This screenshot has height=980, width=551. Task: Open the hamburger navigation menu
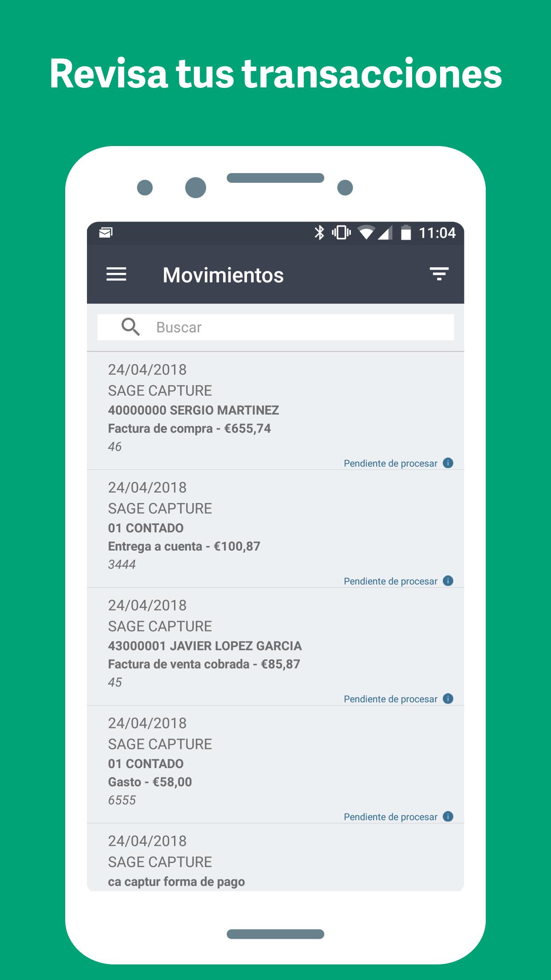[x=116, y=274]
